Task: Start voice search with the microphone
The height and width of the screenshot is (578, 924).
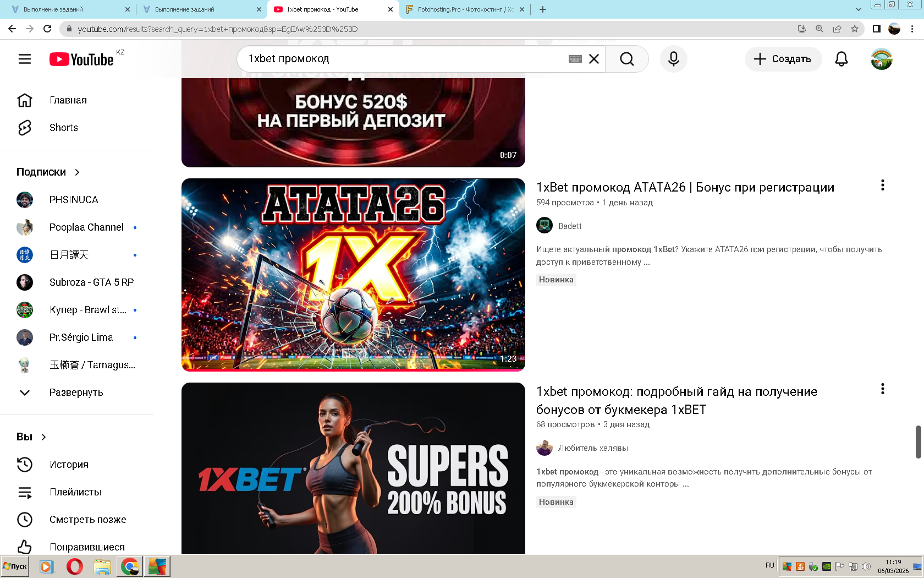Action: coord(674,59)
